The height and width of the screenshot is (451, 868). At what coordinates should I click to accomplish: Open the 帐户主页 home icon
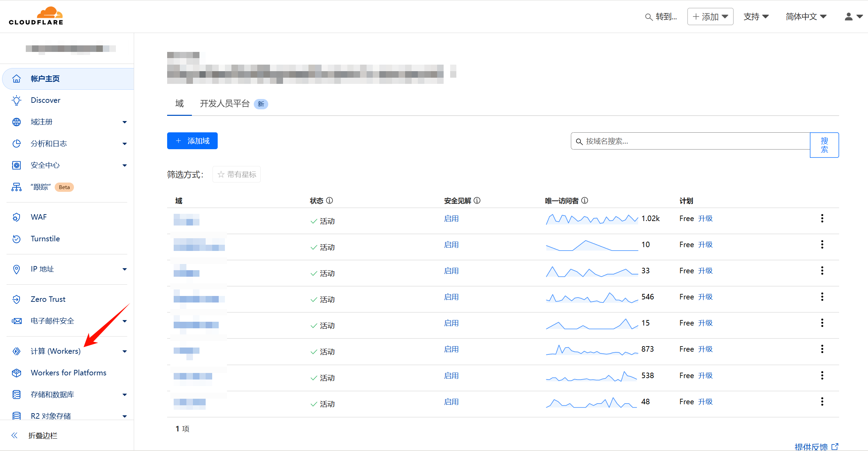[17, 79]
